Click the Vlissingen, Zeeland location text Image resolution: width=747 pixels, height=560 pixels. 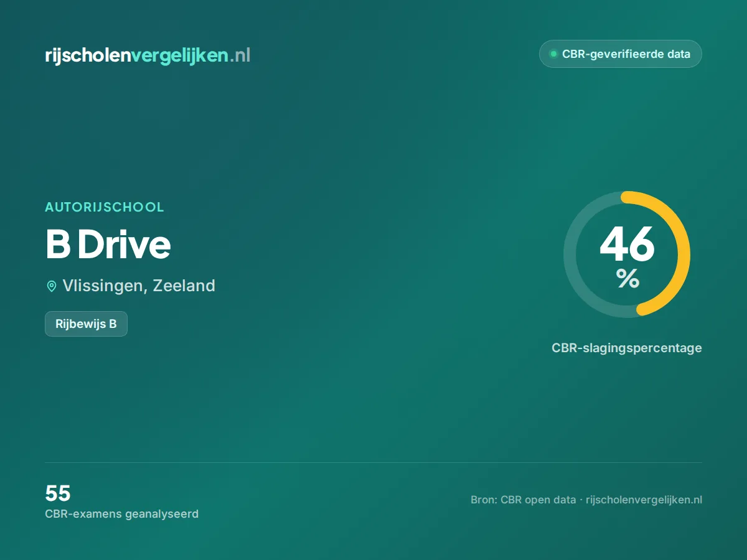pyautogui.click(x=139, y=286)
